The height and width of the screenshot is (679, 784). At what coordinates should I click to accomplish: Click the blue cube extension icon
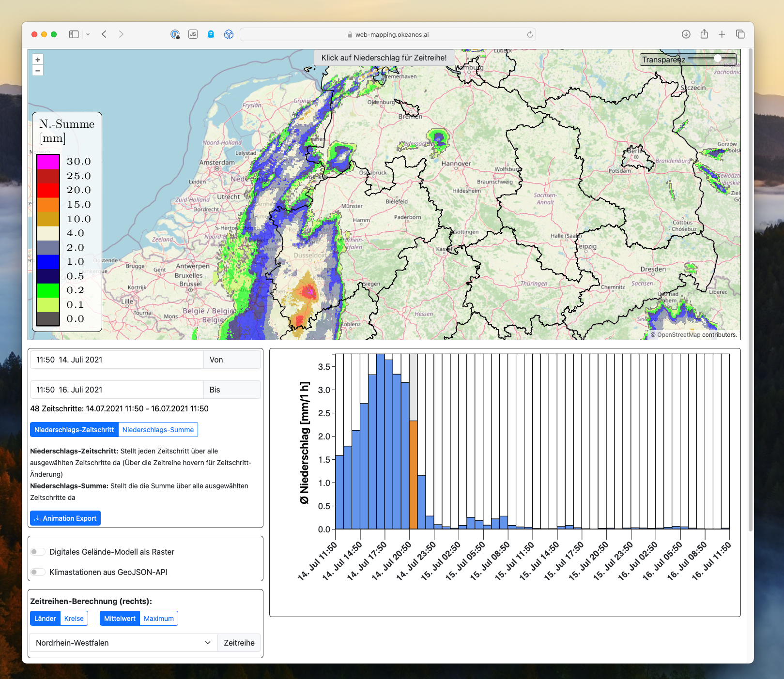[228, 34]
